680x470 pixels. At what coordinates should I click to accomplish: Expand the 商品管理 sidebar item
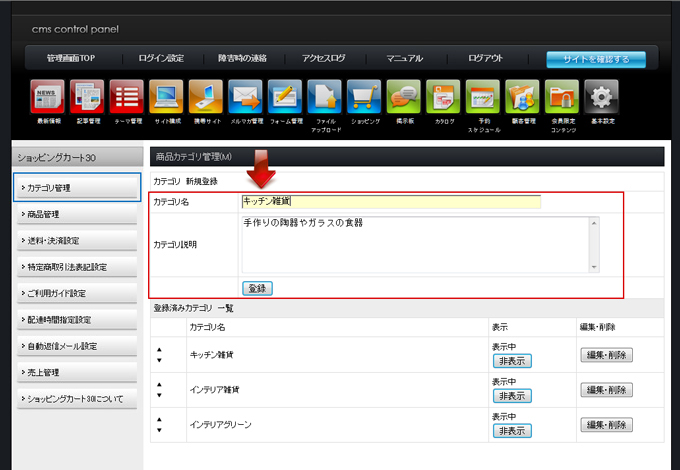pos(77,214)
